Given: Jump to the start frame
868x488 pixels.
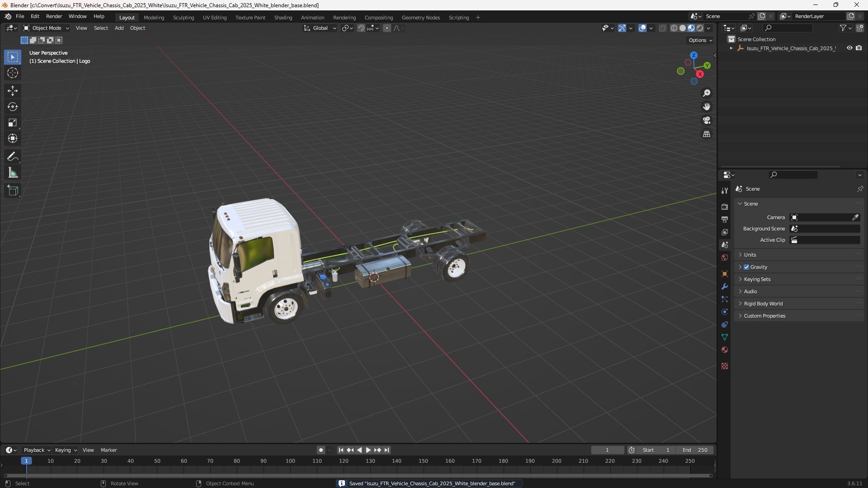Looking at the screenshot, I should click(341, 450).
